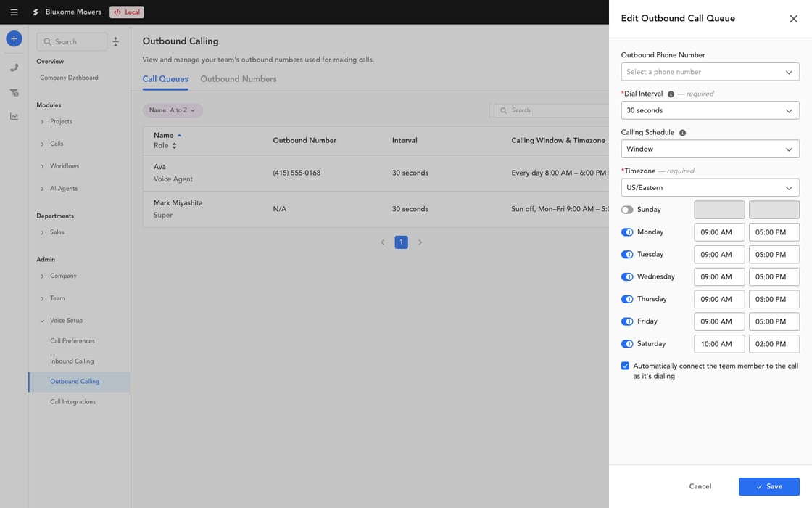Turn off the Tuesday toggle
The height and width of the screenshot is (508, 812).
[x=627, y=255]
